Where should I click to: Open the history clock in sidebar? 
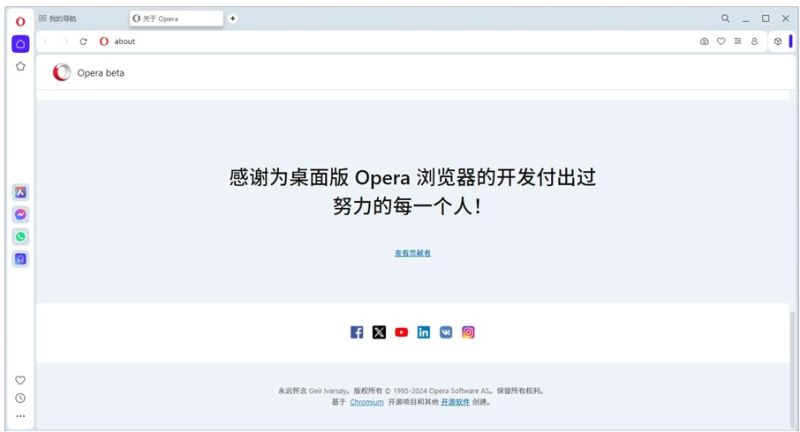(x=20, y=398)
